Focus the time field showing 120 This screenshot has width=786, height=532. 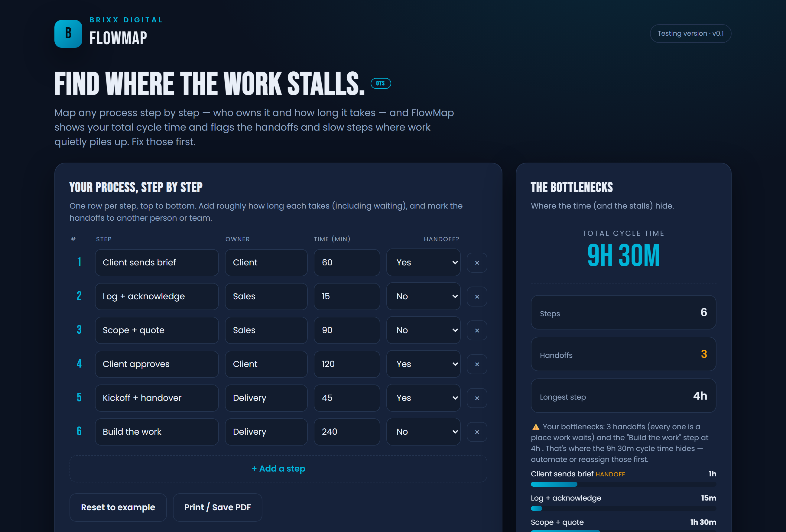point(347,364)
